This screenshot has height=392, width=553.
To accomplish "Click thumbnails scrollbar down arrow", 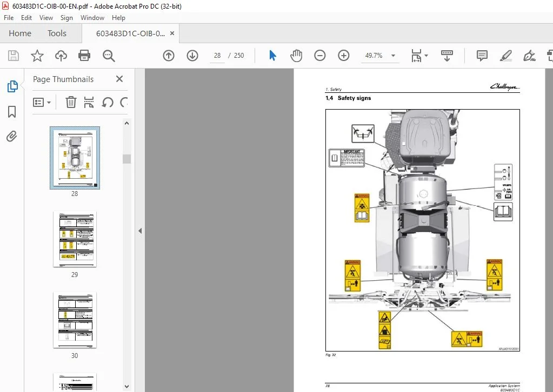I will pos(127,387).
